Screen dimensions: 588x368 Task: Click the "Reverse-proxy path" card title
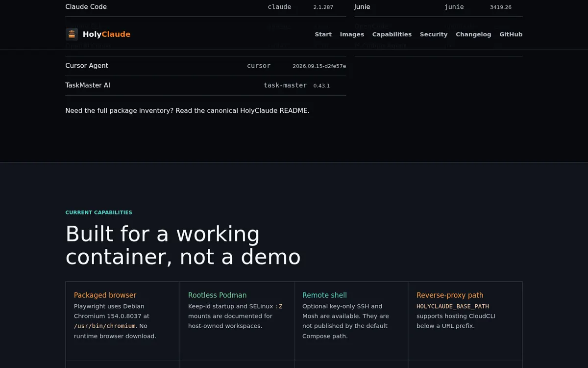(x=450, y=295)
